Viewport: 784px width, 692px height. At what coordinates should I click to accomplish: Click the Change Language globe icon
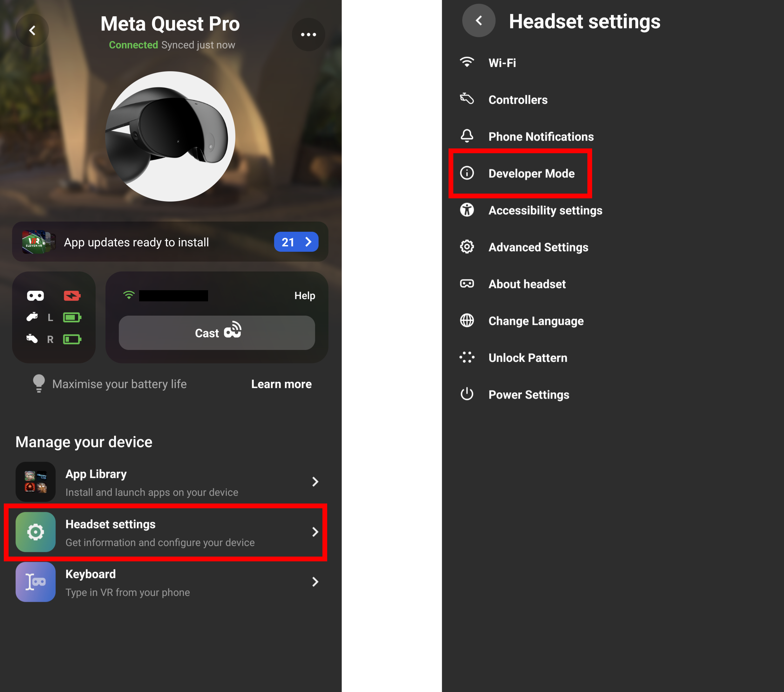(467, 320)
